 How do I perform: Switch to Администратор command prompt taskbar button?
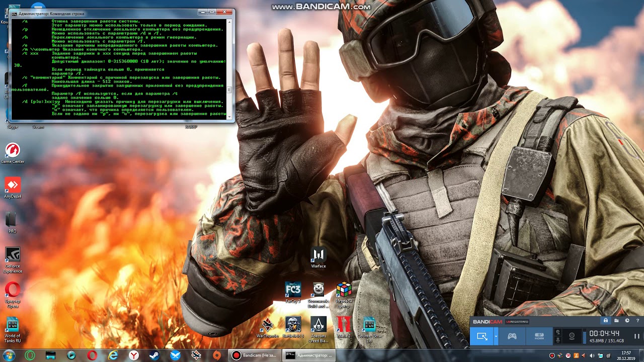click(308, 355)
